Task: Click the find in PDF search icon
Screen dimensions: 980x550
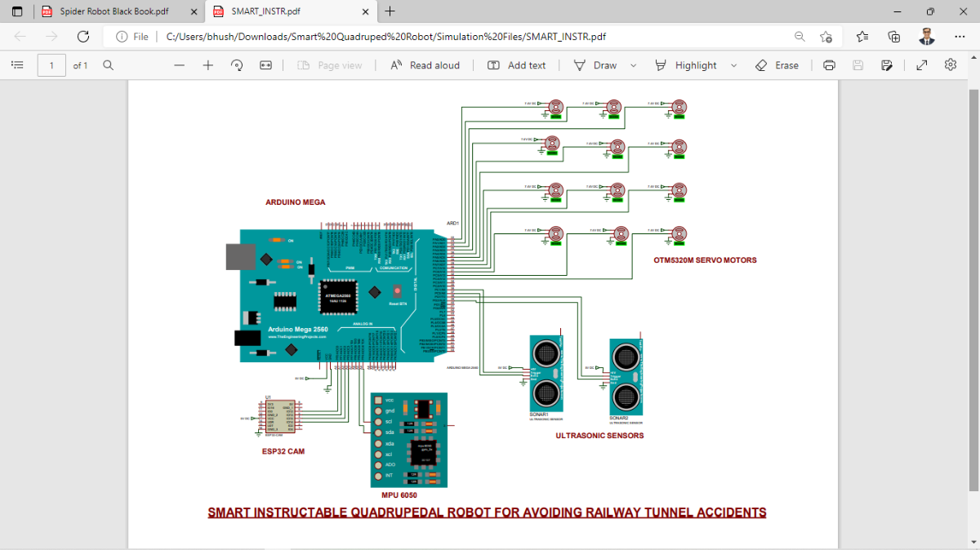Action: [108, 65]
